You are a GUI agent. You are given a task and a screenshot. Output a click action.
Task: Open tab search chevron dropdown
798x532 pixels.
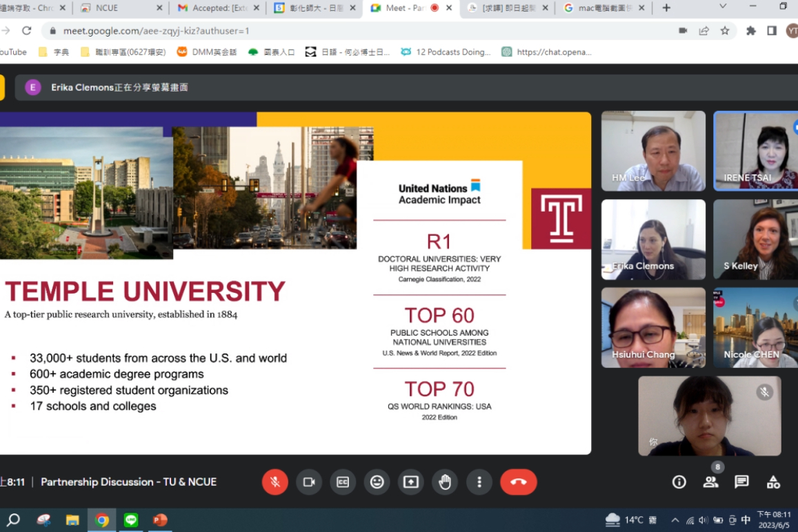pyautogui.click(x=723, y=7)
